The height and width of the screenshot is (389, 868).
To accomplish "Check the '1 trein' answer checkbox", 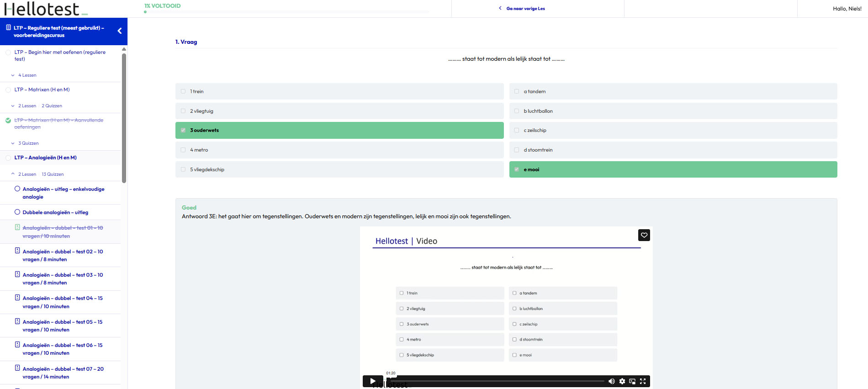I will [183, 91].
